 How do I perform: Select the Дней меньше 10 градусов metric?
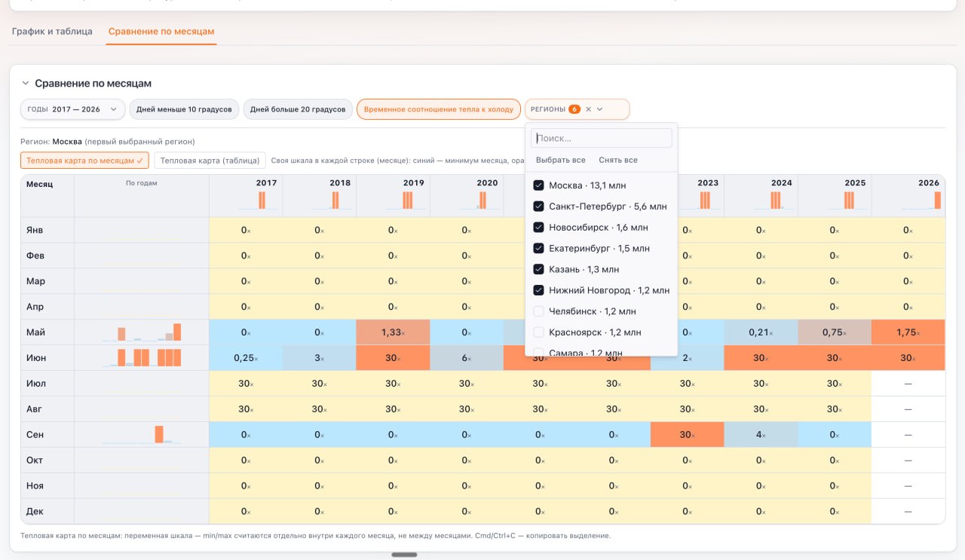tap(184, 109)
